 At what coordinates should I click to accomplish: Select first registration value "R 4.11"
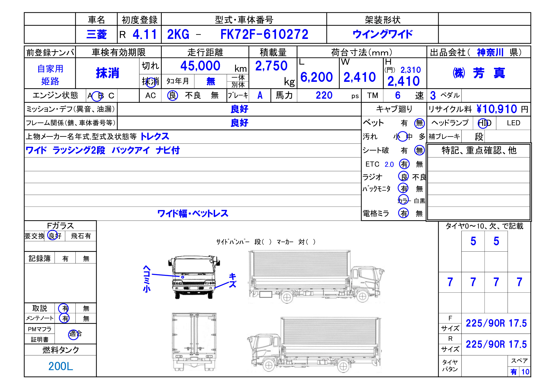click(138, 34)
